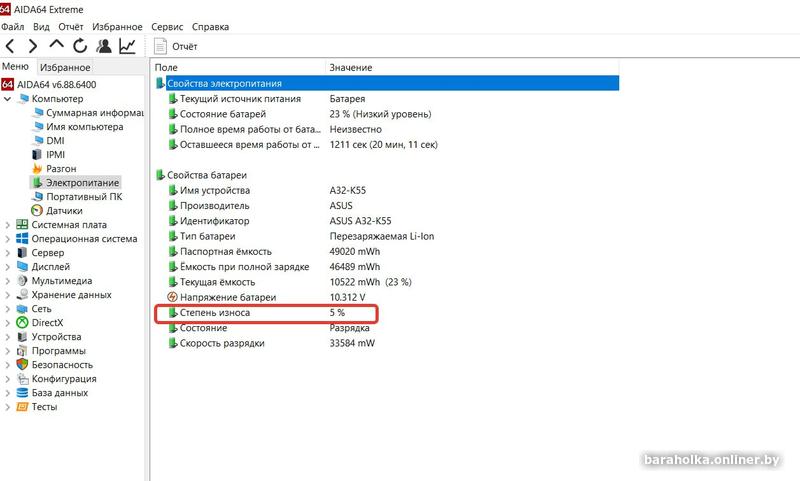Click the Ёмкость при полной зарядке row
Screen dimensions: 800x481
(387, 267)
